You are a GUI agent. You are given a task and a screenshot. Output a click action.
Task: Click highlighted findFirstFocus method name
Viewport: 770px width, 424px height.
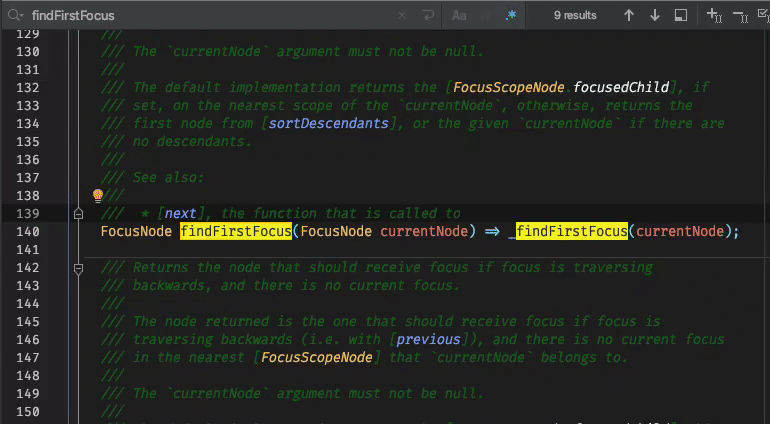(x=236, y=231)
